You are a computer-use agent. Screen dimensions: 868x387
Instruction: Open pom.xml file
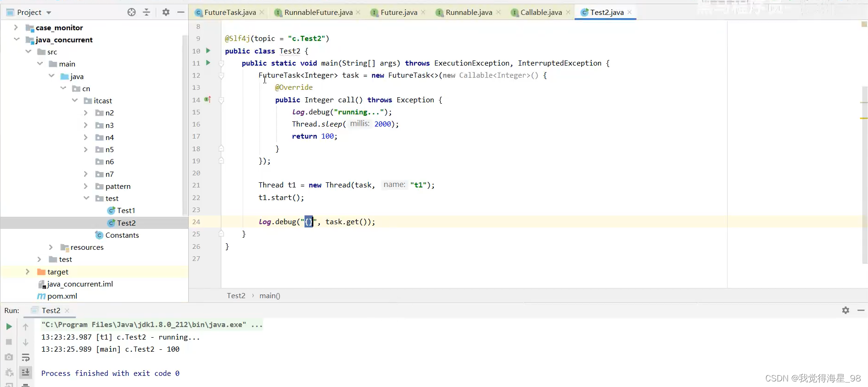click(57, 296)
